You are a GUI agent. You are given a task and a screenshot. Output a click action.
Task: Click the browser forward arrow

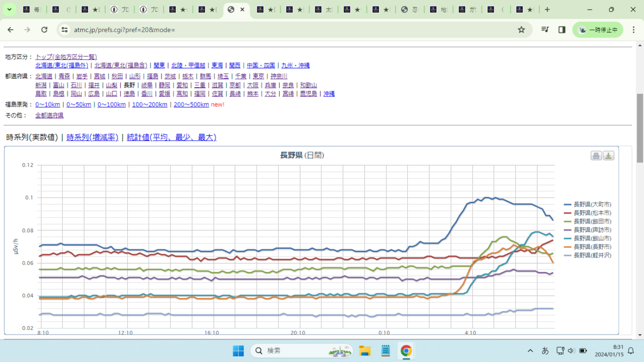(x=27, y=30)
